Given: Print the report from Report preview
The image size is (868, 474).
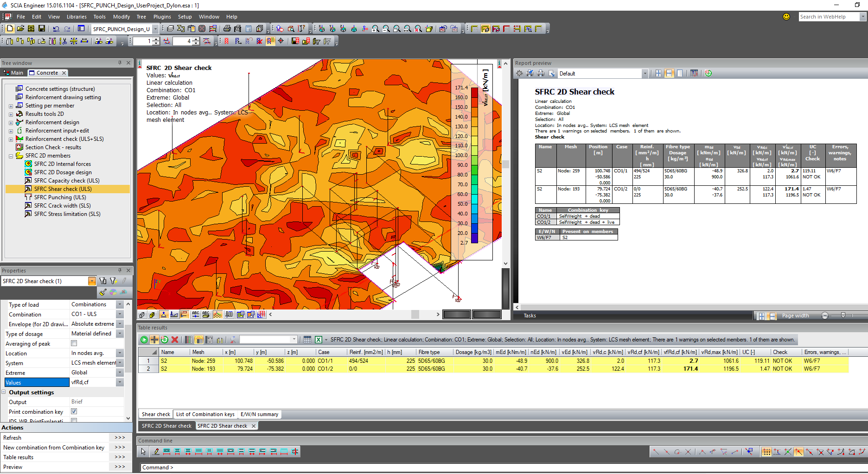Looking at the screenshot, I should click(541, 73).
